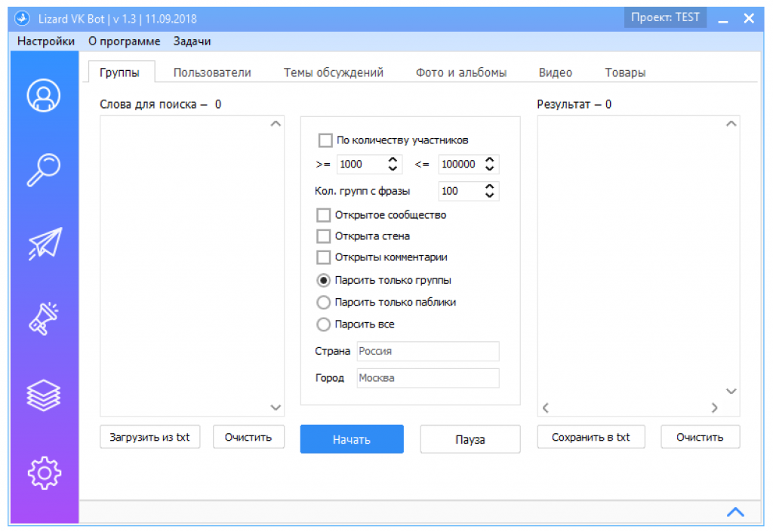Click the 'Страна' input field
Screen dimensions: 773x532
428,351
